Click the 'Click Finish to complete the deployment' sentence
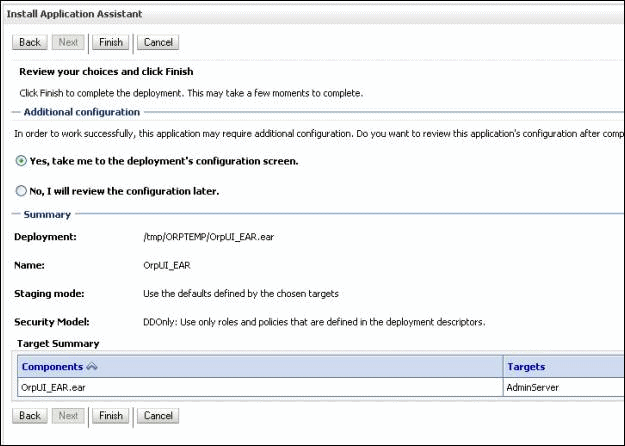This screenshot has height=446, width=625. coord(191,93)
